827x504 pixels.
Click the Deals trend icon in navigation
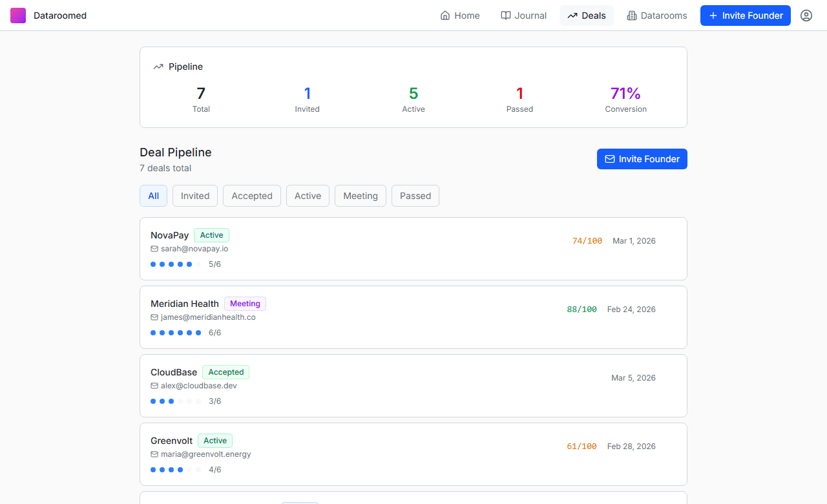pos(571,15)
